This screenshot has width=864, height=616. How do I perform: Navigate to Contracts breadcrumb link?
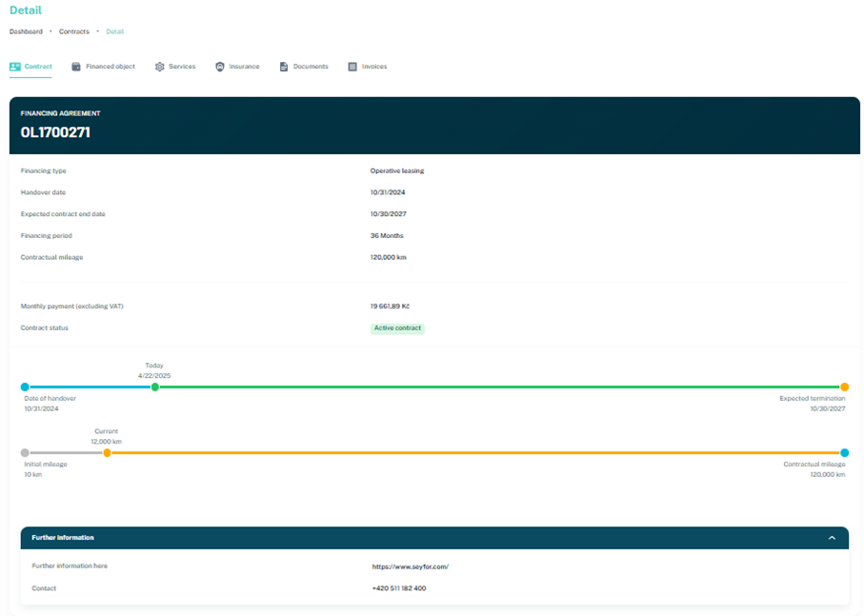point(74,31)
